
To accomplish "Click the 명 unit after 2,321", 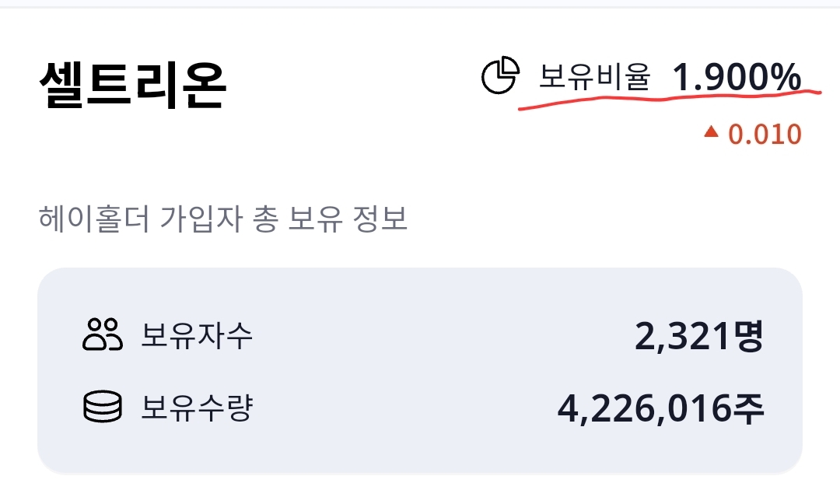I will (x=748, y=336).
